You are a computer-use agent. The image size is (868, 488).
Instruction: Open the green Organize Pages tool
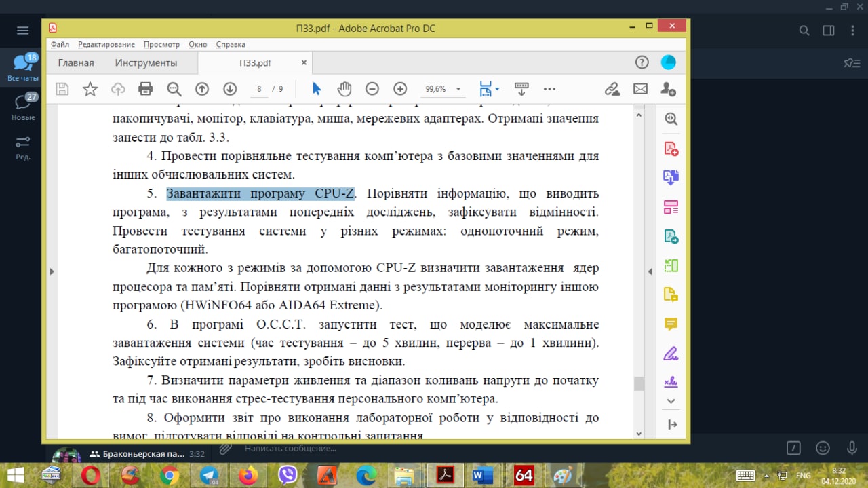tap(671, 265)
